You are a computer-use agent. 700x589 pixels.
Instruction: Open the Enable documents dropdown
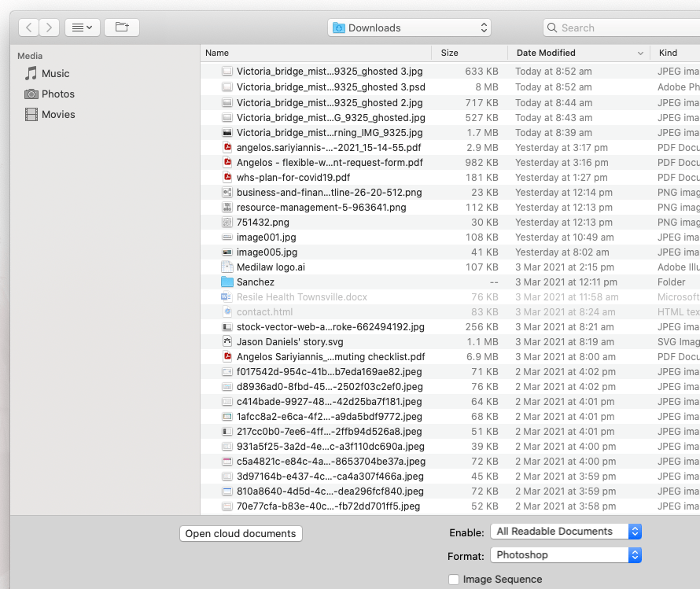click(565, 531)
